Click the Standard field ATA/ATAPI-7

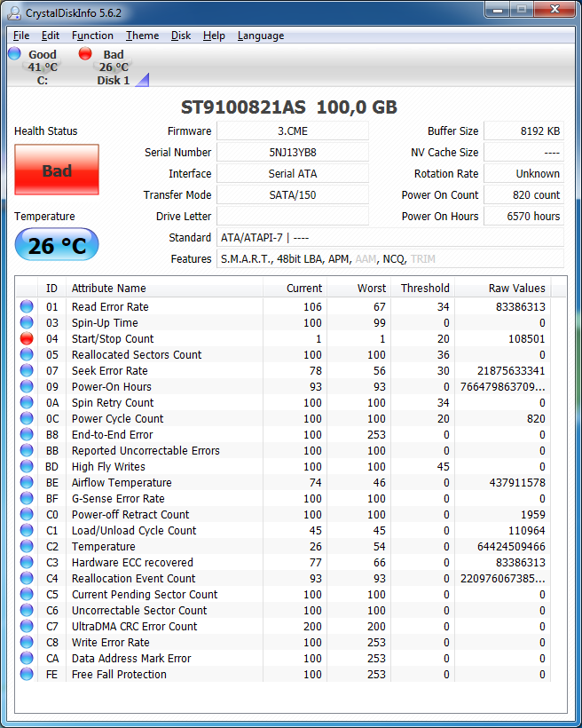click(x=390, y=238)
